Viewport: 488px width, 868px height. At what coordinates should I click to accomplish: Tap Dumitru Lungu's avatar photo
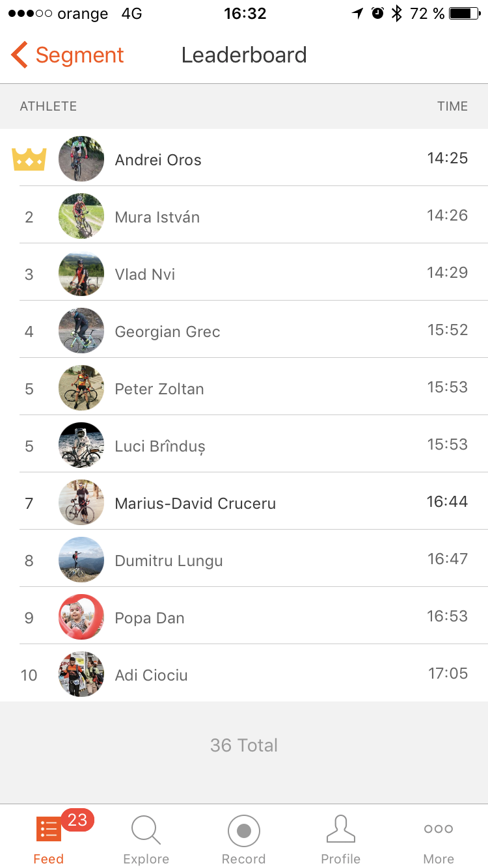tap(81, 560)
